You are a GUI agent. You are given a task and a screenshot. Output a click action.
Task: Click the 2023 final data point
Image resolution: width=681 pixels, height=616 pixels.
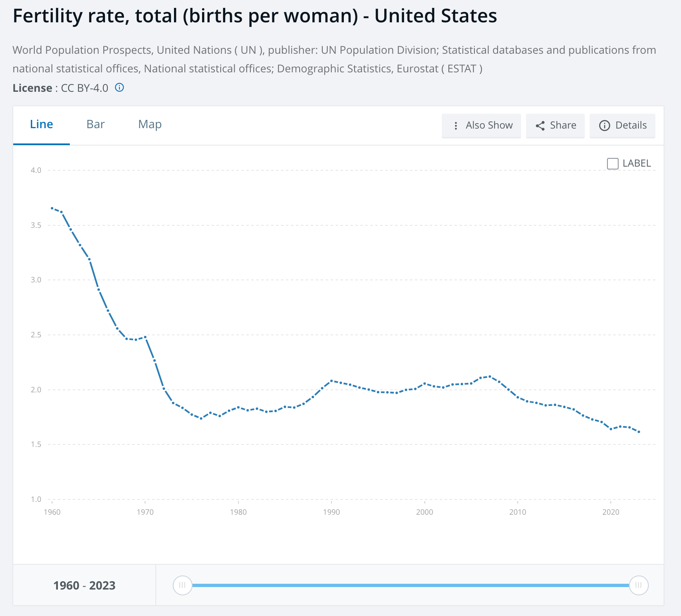pyautogui.click(x=639, y=432)
